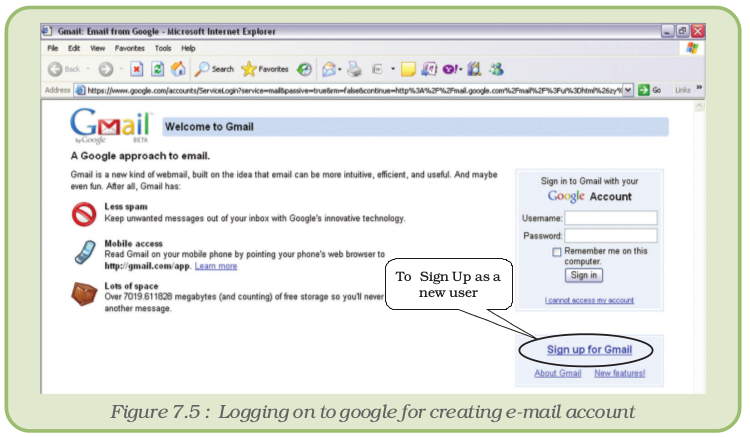Click in the Password field
Image resolution: width=750 pixels, height=437 pixels.
(x=611, y=236)
